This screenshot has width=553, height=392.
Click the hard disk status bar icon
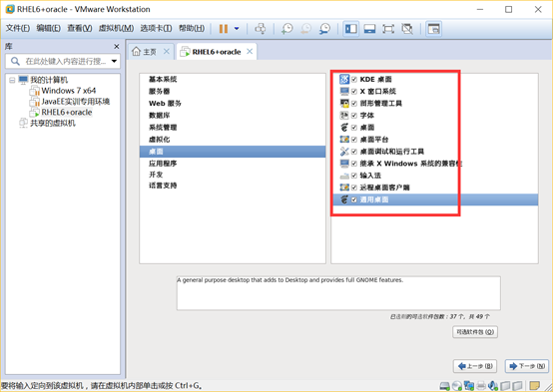(445, 386)
